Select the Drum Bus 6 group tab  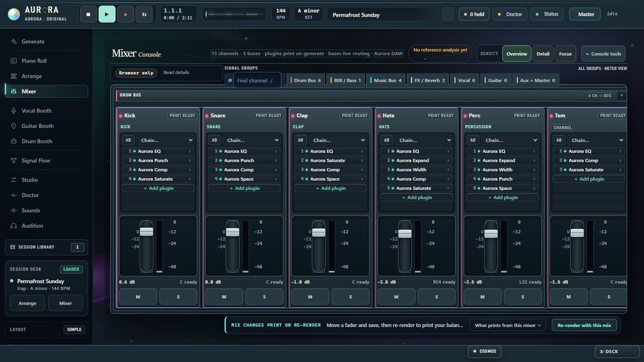click(305, 80)
